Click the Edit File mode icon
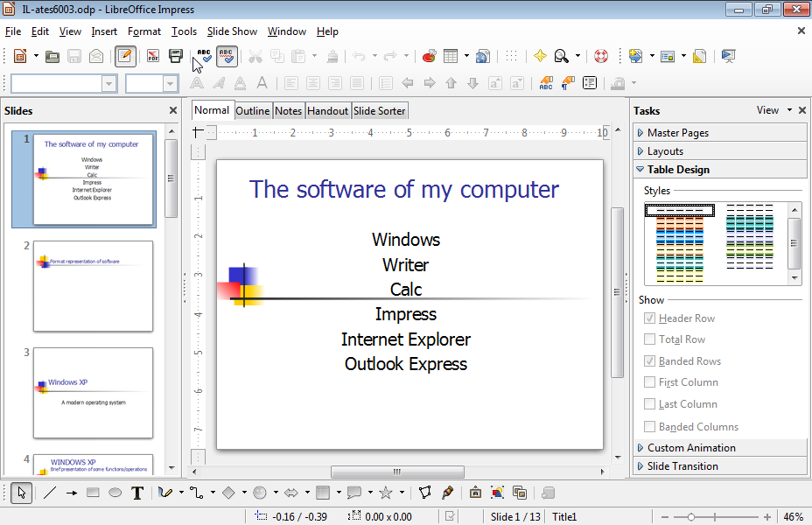812x525 pixels. tap(125, 56)
